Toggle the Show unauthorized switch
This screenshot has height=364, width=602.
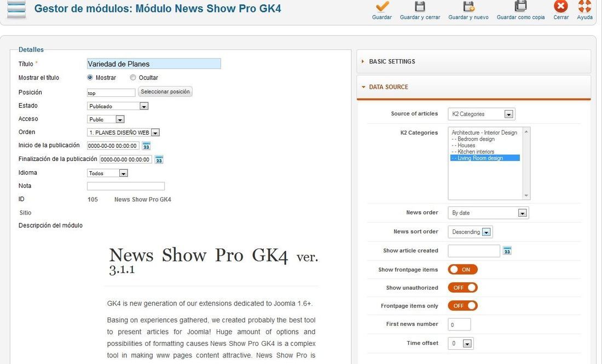point(462,287)
